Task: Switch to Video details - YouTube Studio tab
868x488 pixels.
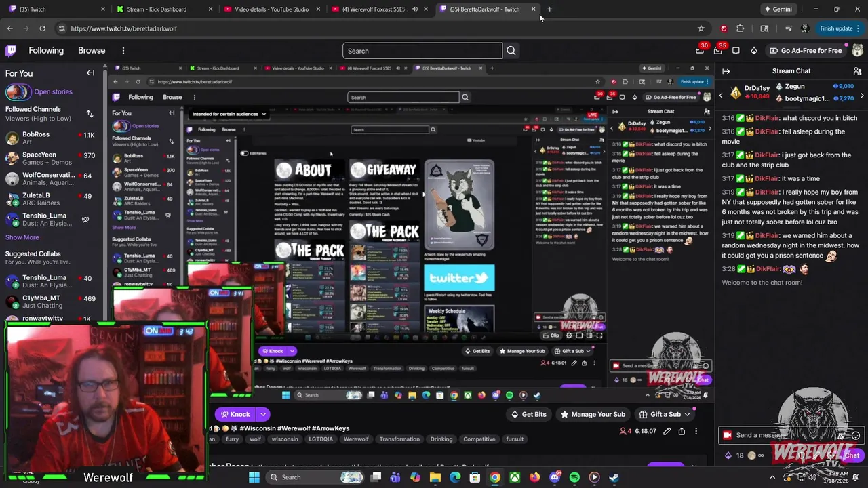Action: tap(271, 9)
